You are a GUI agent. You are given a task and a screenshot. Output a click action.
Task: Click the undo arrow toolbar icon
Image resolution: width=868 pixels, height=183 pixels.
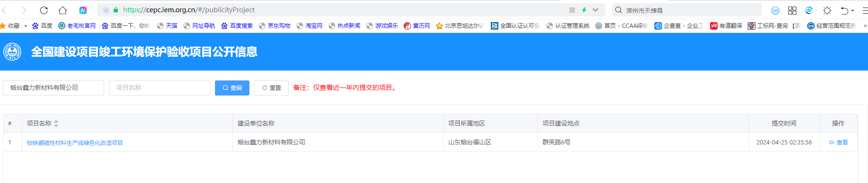pyautogui.click(x=844, y=10)
